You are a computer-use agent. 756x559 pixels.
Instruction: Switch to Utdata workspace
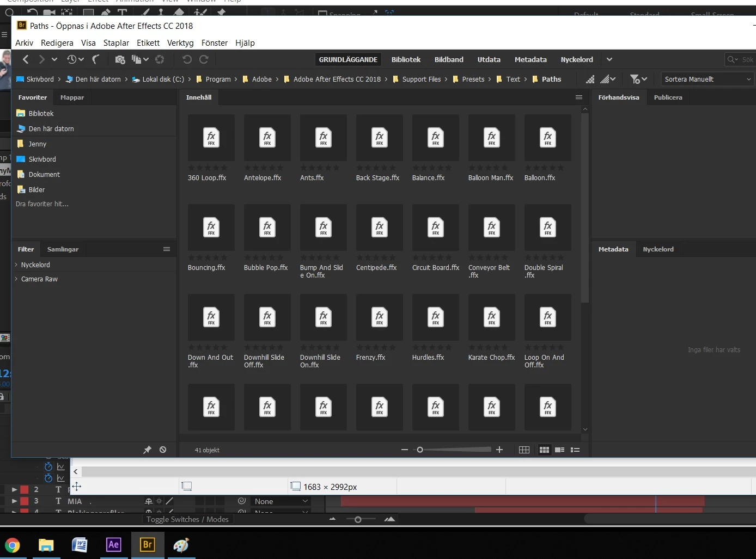coord(489,59)
